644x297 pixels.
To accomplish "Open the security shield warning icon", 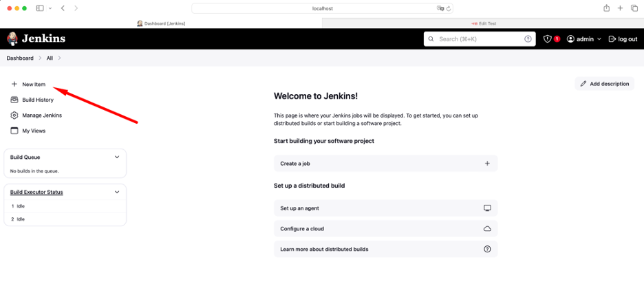I will point(547,39).
